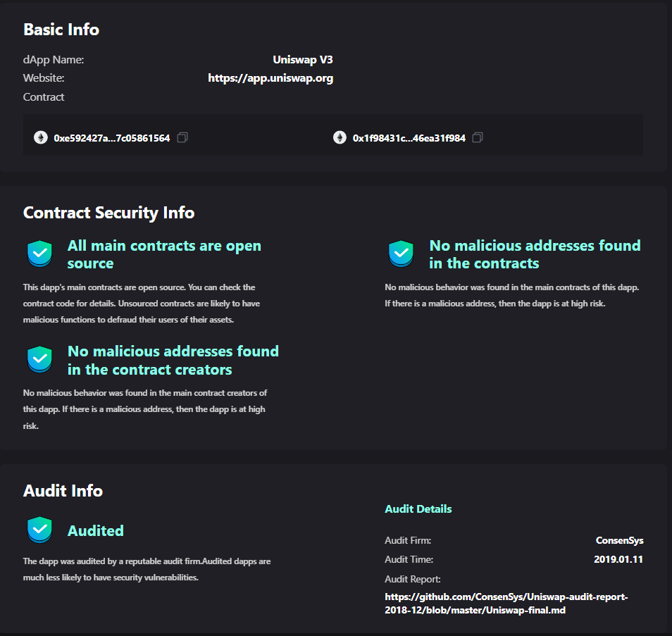The height and width of the screenshot is (636, 672).
Task: Copy the contract address 0x1f98431c...46ea31f984
Action: click(x=478, y=137)
